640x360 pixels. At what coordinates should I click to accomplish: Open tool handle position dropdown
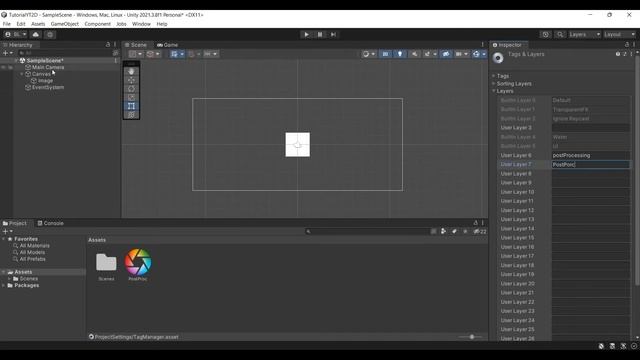(136, 54)
